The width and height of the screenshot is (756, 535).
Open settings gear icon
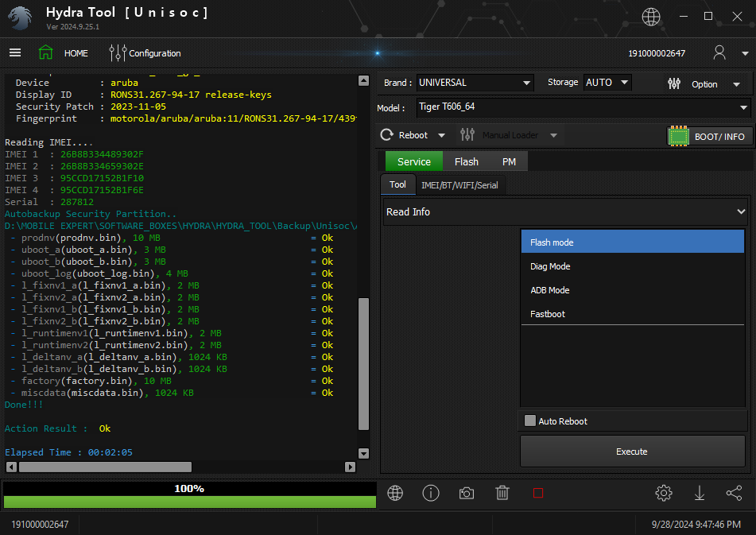[664, 493]
